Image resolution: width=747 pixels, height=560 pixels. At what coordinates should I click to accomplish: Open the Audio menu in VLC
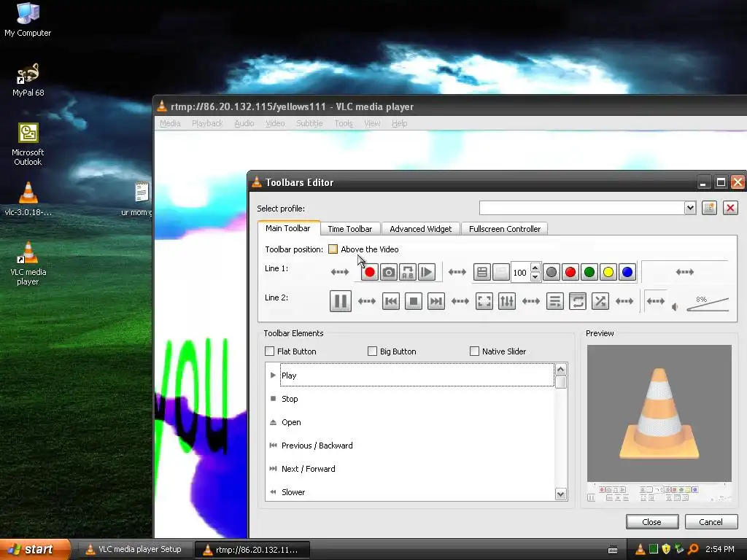(x=244, y=123)
